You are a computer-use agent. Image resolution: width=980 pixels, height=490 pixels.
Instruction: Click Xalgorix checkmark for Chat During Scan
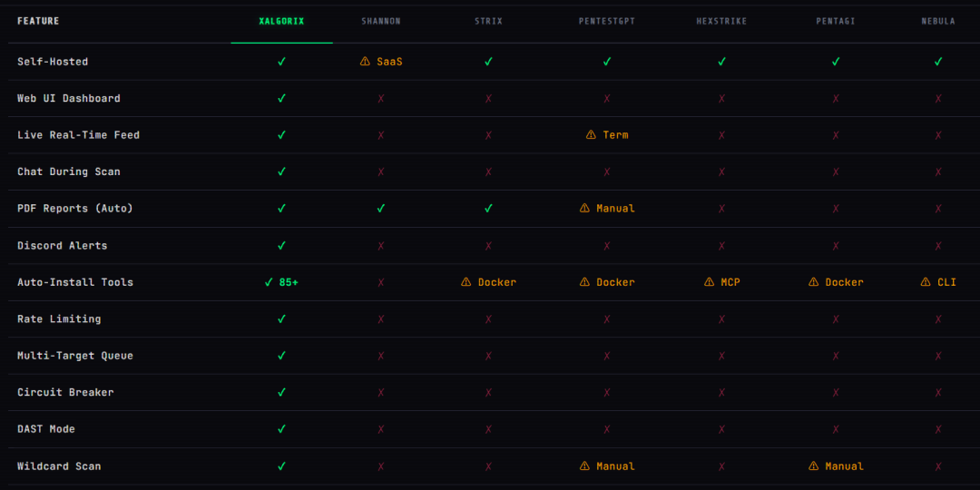tap(281, 171)
